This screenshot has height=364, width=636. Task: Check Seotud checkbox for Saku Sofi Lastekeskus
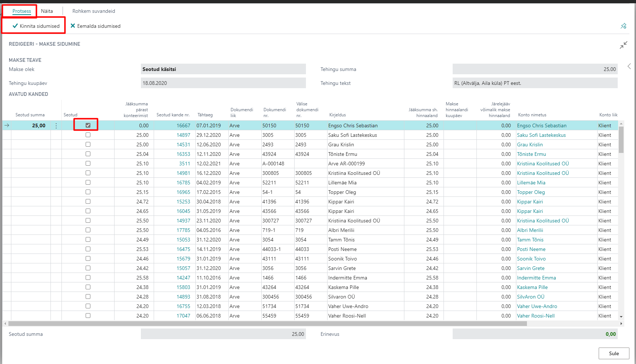tap(88, 135)
